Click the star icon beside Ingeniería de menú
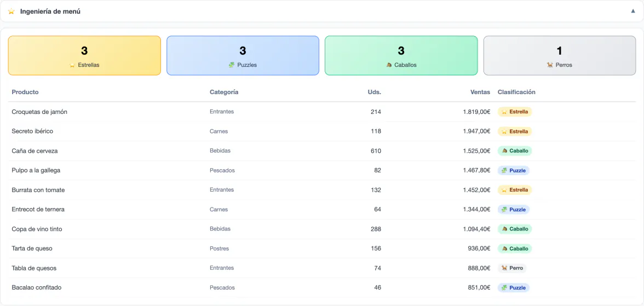The height and width of the screenshot is (306, 644). 12,11
